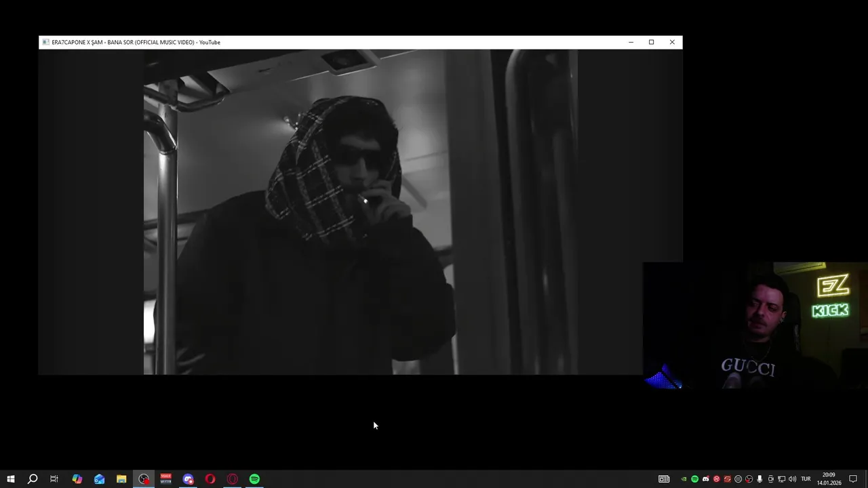
Task: Open the OBS tray icon
Action: 749,479
